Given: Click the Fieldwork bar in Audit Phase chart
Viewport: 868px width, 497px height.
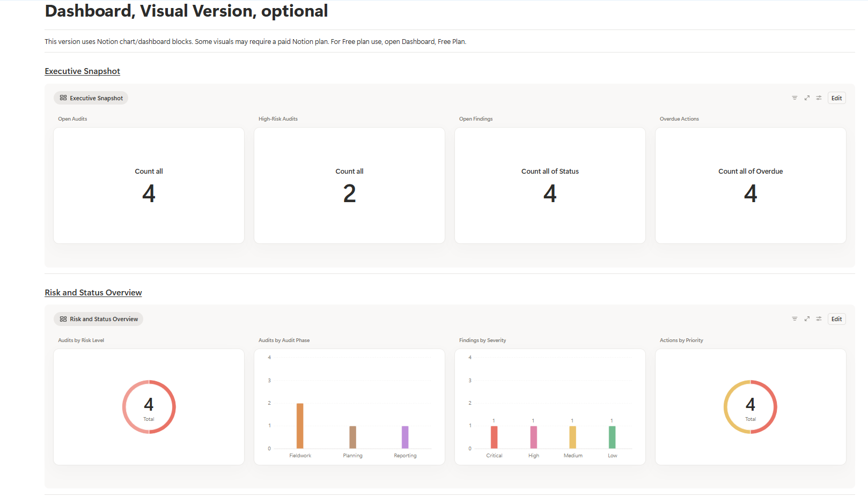Looking at the screenshot, I should click(x=300, y=426).
